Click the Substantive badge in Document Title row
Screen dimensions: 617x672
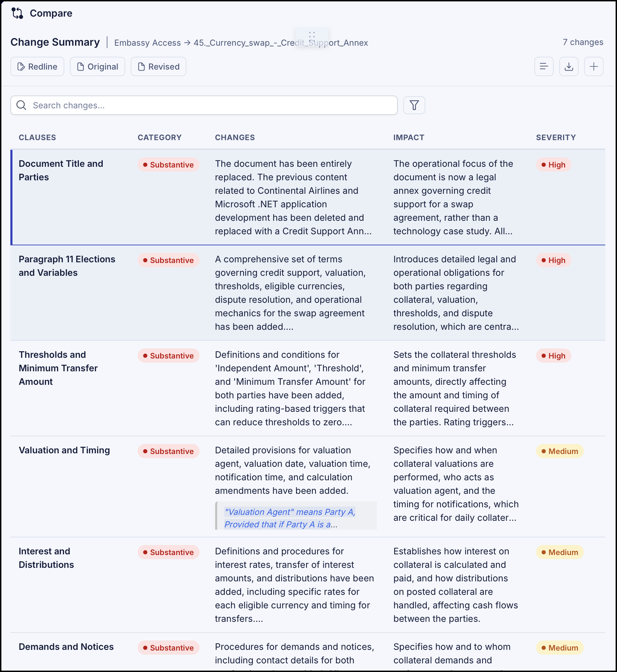coord(168,165)
